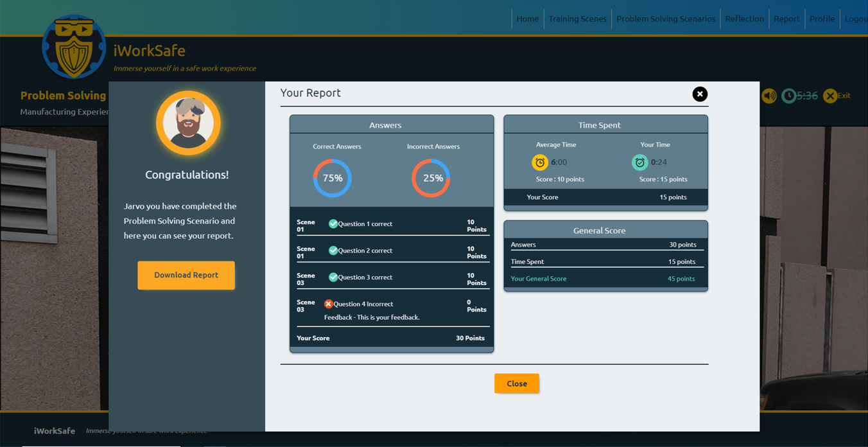Click the yellow Average Time alarm clock icon
Image resolution: width=868 pixels, height=447 pixels.
[540, 162]
